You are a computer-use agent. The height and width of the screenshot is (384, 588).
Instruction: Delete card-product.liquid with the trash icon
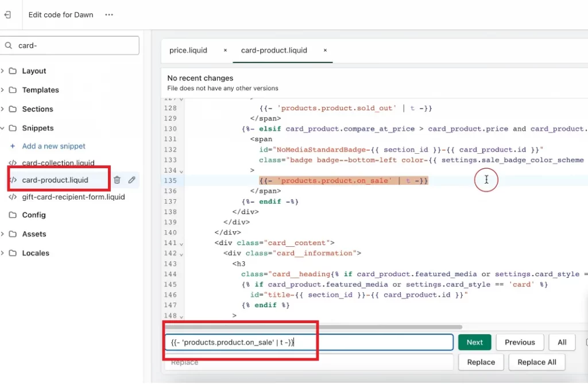tap(117, 180)
